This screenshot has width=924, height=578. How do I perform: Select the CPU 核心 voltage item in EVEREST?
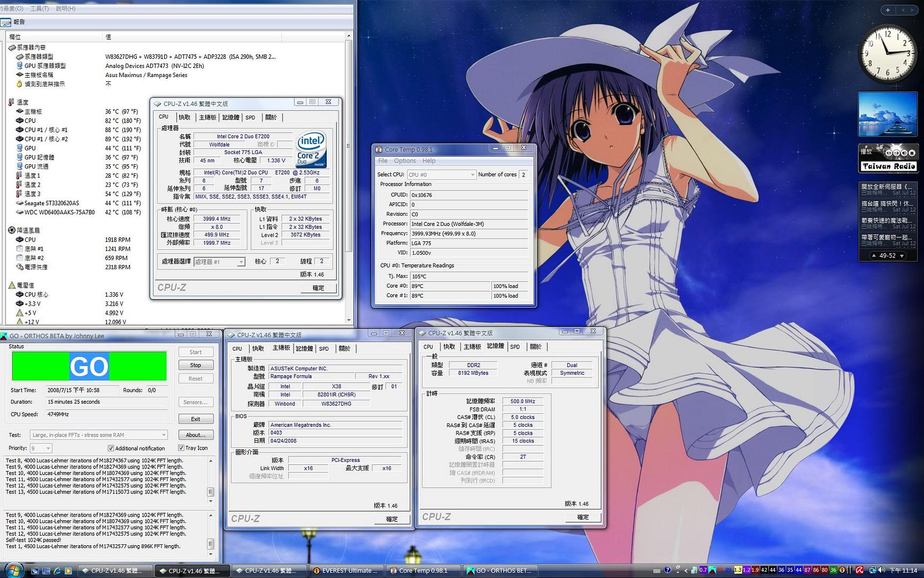[36, 294]
